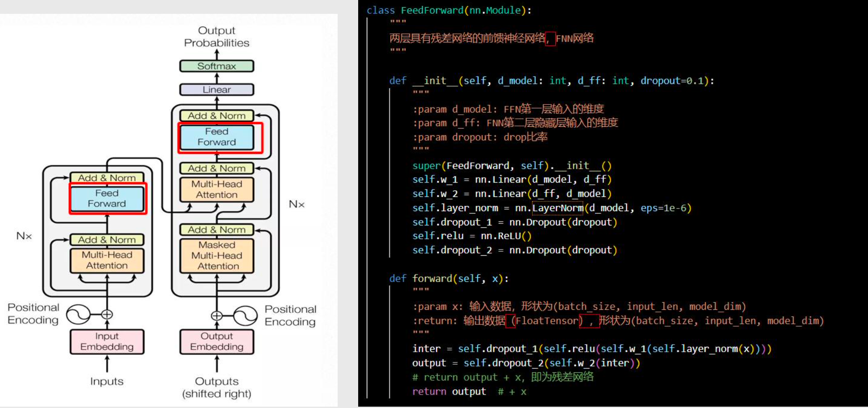Screen dimensions: 868x408
Task: Click the self.layer_norm = nn.LayerNorm line
Action: (552, 208)
